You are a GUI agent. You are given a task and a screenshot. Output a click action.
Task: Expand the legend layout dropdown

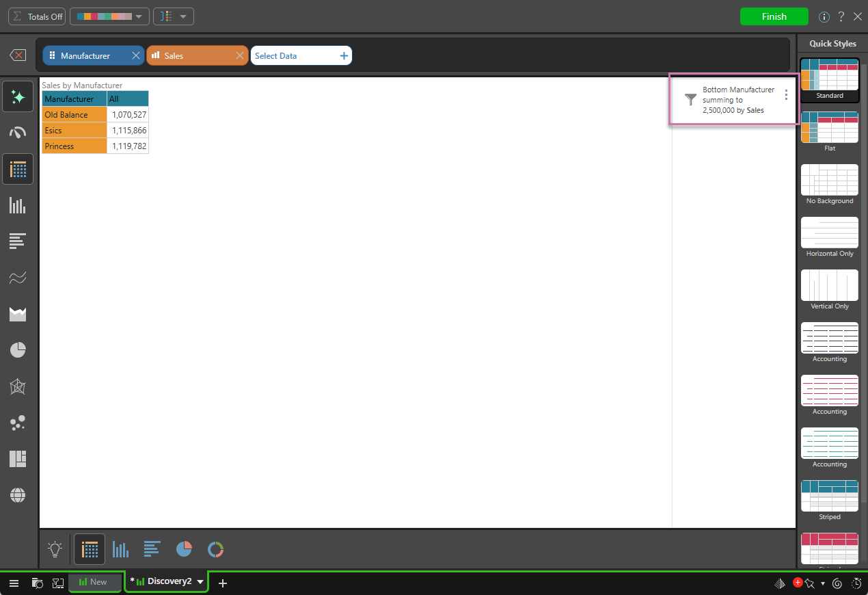pos(173,16)
